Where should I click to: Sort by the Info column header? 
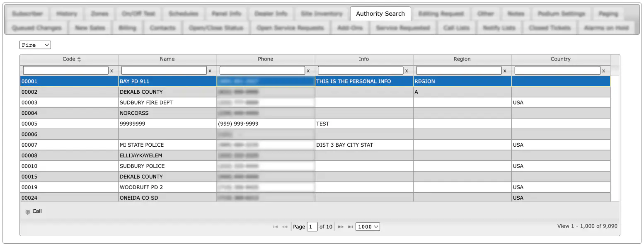pos(364,59)
